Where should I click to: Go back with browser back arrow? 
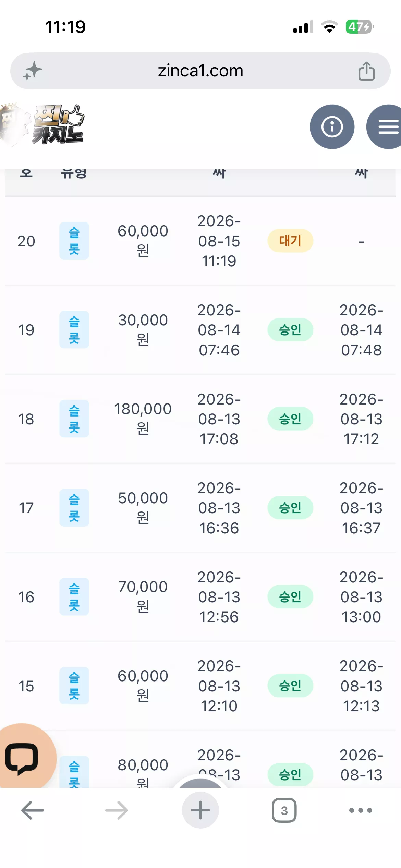(33, 810)
